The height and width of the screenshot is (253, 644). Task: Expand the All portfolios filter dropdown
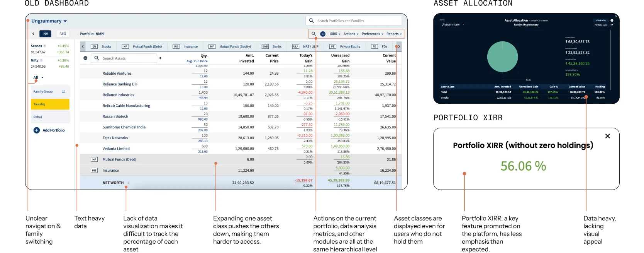(38, 77)
